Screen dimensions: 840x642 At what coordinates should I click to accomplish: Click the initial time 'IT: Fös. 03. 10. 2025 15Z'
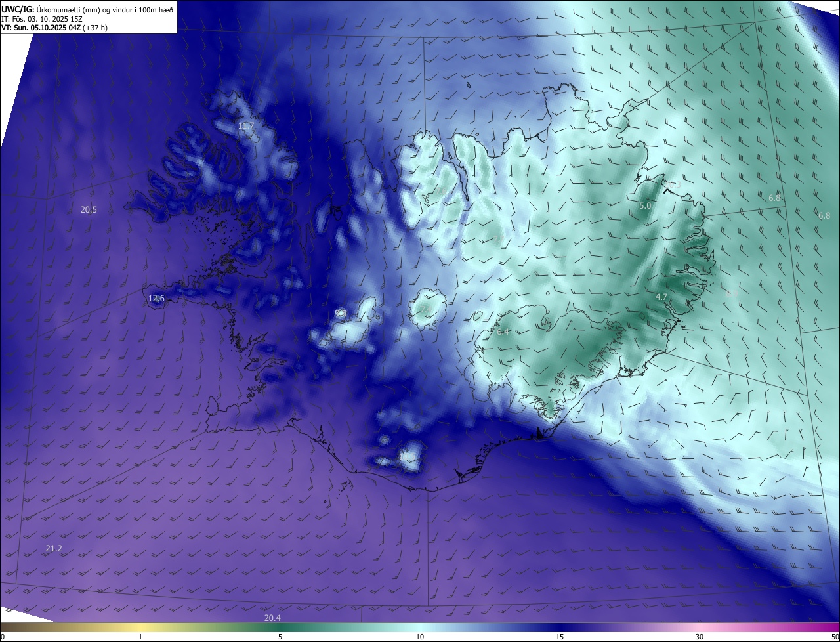coord(41,18)
